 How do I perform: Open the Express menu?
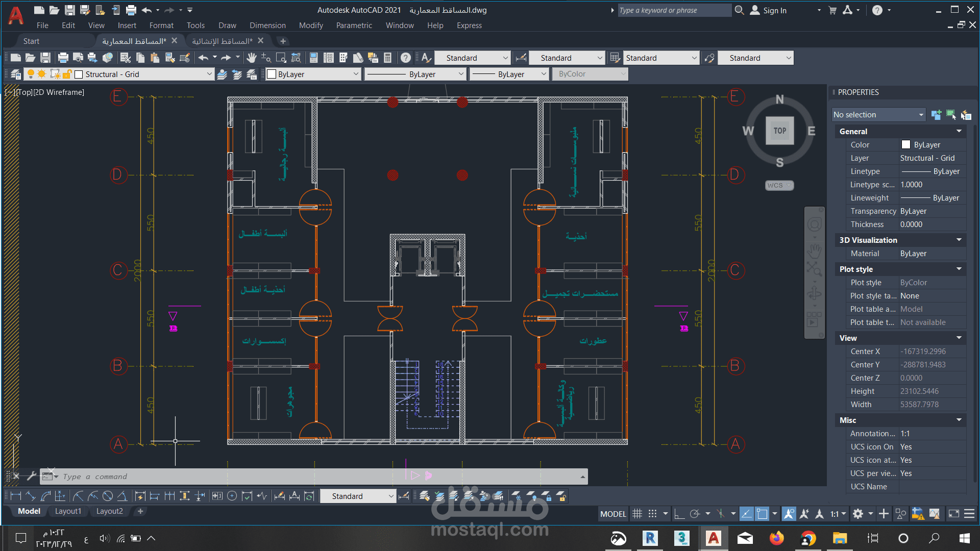pos(469,26)
